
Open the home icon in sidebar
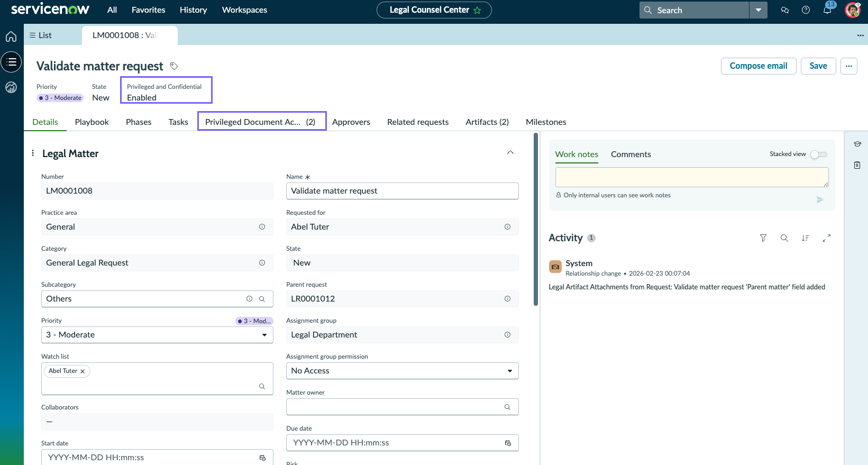pyautogui.click(x=11, y=37)
